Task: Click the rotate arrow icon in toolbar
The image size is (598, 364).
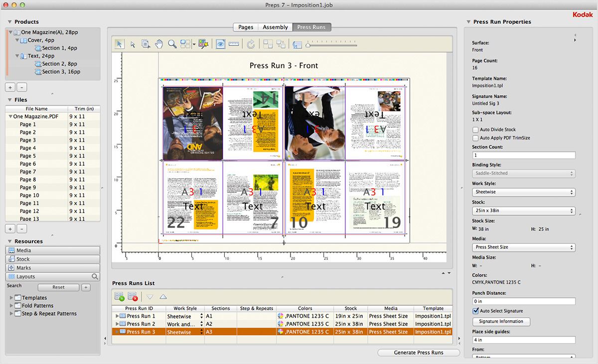Action: pyautogui.click(x=251, y=44)
